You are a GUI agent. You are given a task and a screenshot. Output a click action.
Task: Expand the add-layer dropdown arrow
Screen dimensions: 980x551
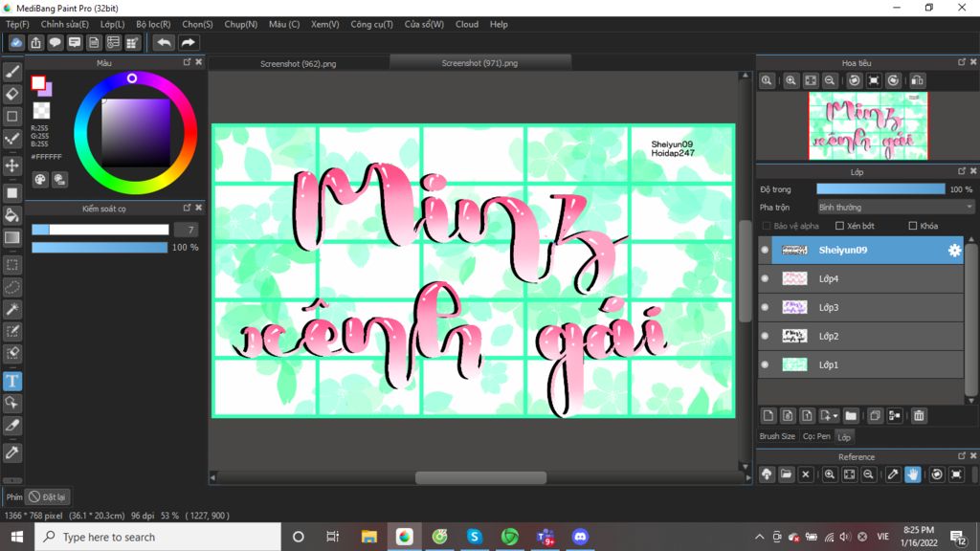(x=835, y=416)
